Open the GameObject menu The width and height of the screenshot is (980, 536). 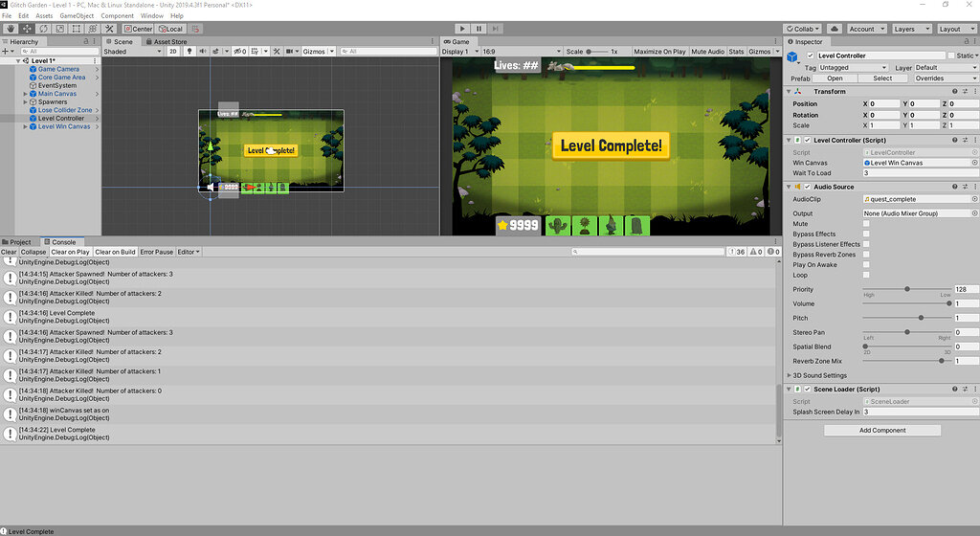click(77, 15)
